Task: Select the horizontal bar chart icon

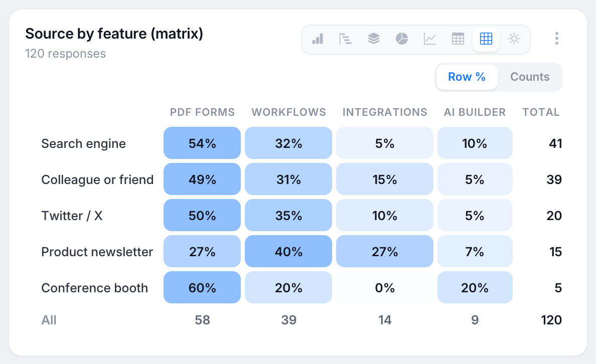Action: click(346, 39)
